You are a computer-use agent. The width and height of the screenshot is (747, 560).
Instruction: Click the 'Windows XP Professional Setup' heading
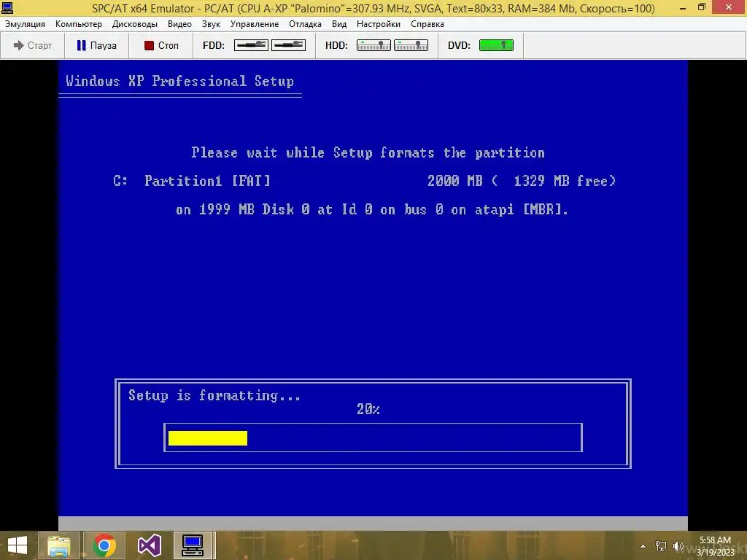pos(179,81)
